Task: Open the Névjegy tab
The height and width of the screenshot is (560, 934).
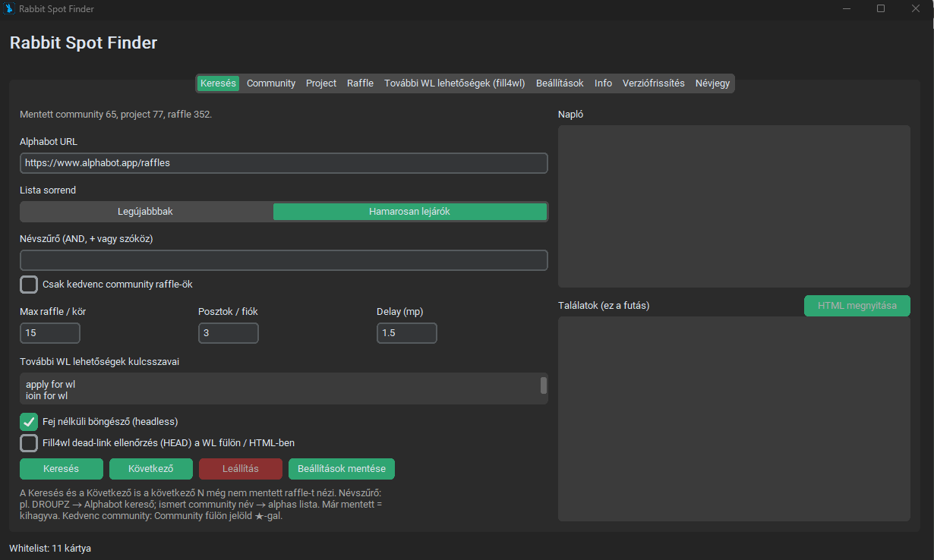Action: tap(712, 83)
